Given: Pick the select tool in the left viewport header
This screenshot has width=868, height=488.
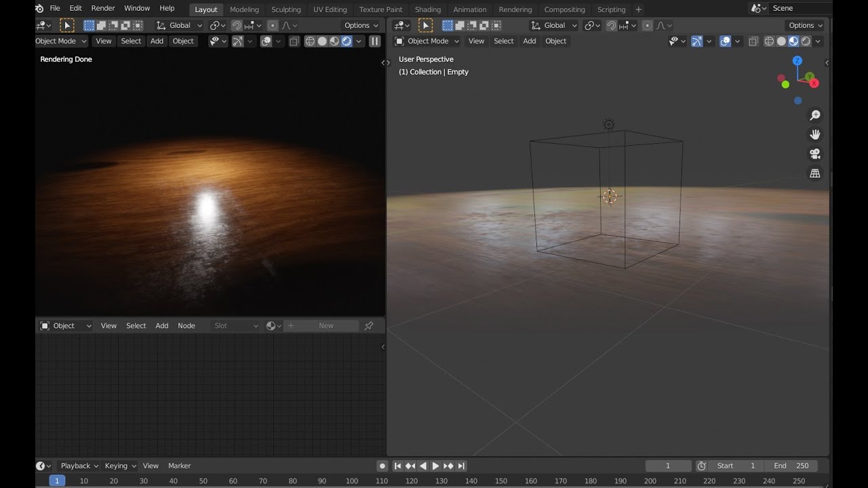Looking at the screenshot, I should [x=67, y=25].
